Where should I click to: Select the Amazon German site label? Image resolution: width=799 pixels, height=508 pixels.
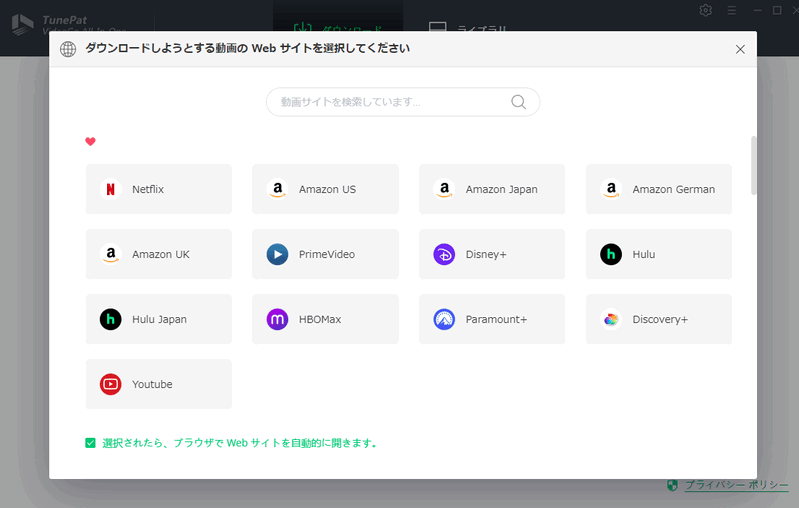pos(674,189)
